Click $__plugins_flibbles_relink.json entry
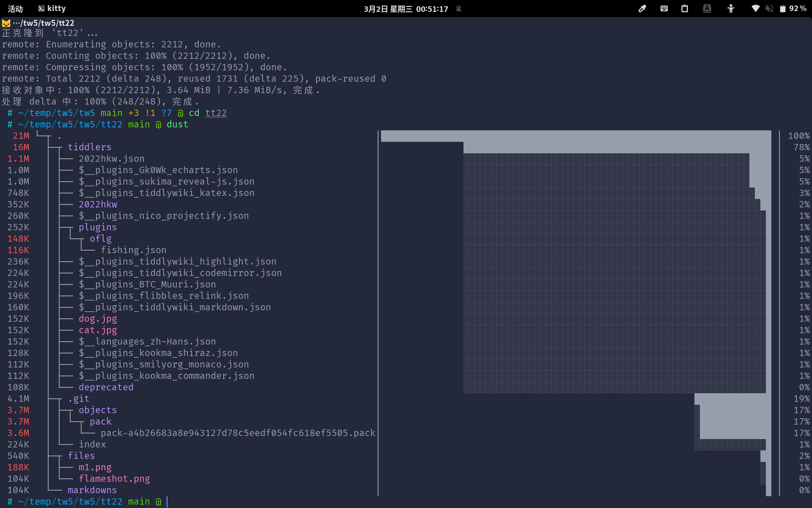Image resolution: width=812 pixels, height=508 pixels. click(x=164, y=296)
